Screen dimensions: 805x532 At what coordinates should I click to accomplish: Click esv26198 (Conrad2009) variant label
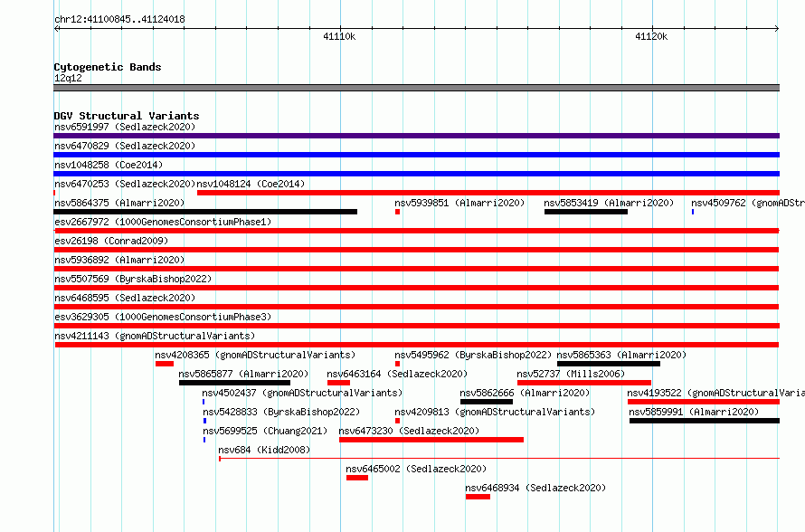point(111,241)
